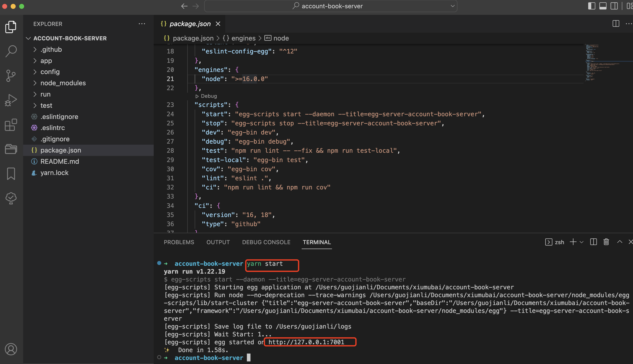This screenshot has height=364, width=633.
Task: Select package.json in the explorer tree
Action: coord(89,150)
